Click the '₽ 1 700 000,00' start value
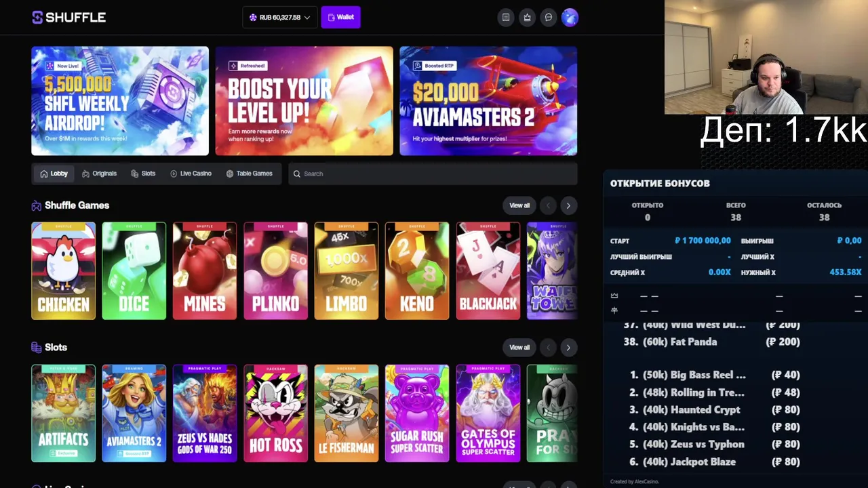Image resolution: width=868 pixels, height=488 pixels. 703,241
